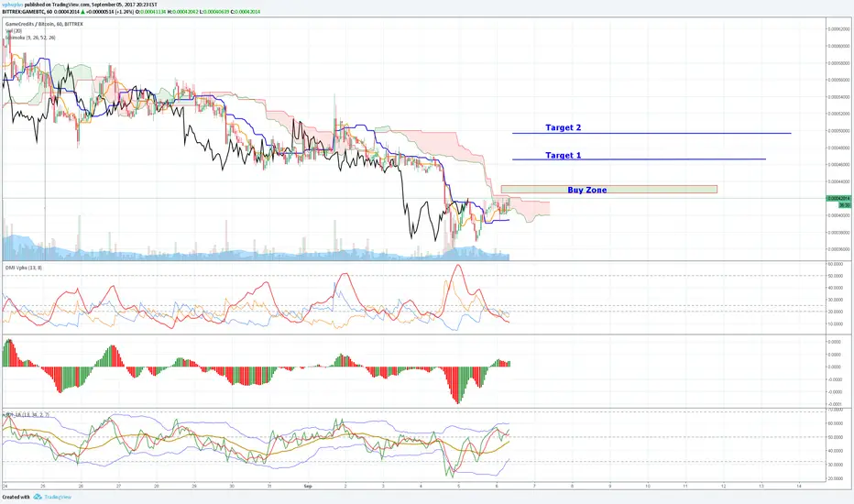Open the vphuplus author profile link
854x504 pixels.
(13, 5)
